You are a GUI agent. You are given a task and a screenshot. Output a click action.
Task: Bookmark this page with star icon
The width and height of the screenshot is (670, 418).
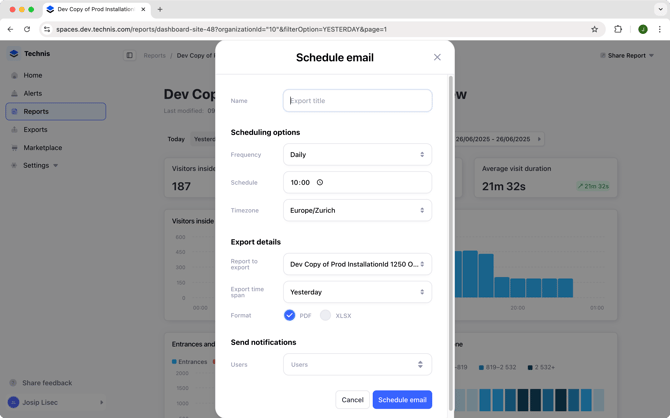tap(594, 29)
